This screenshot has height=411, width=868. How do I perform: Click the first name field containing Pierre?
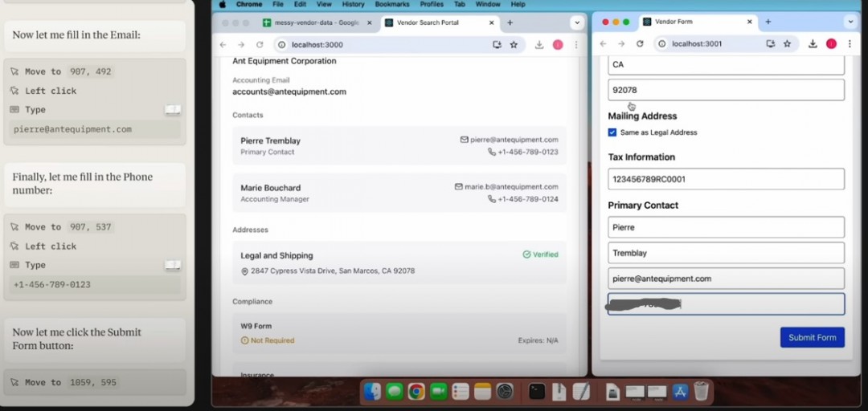coord(727,227)
